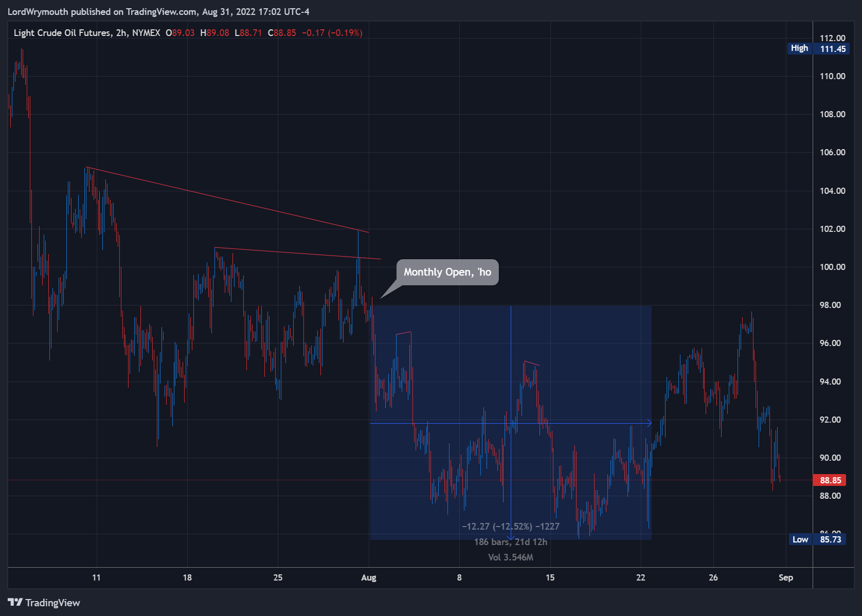
Task: Click the 100.00 price axis label
Action: [x=832, y=267]
